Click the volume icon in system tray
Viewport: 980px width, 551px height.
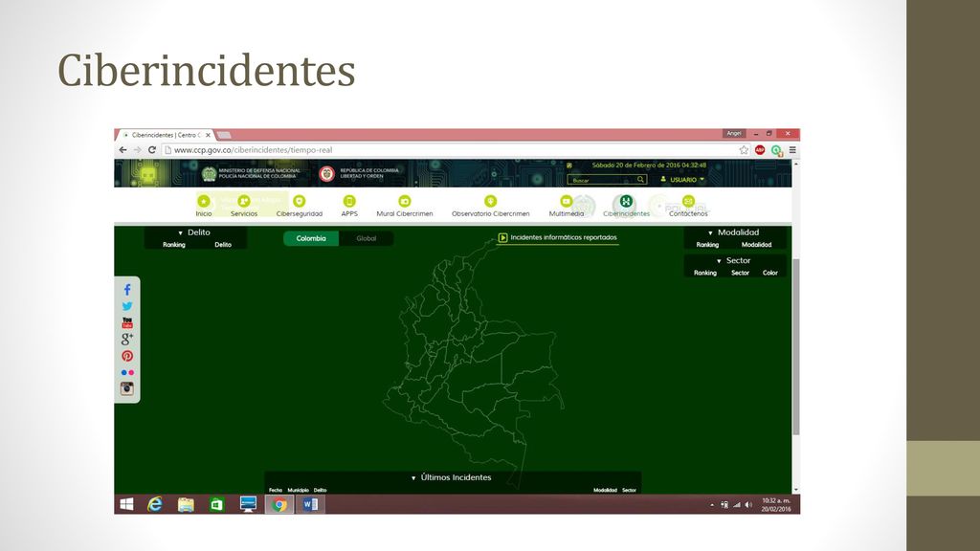point(748,505)
